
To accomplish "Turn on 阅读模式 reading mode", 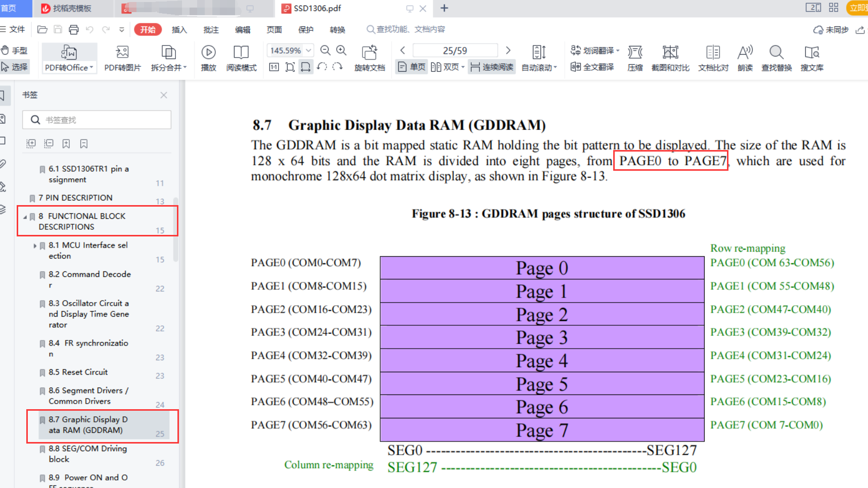I will pyautogui.click(x=241, y=59).
